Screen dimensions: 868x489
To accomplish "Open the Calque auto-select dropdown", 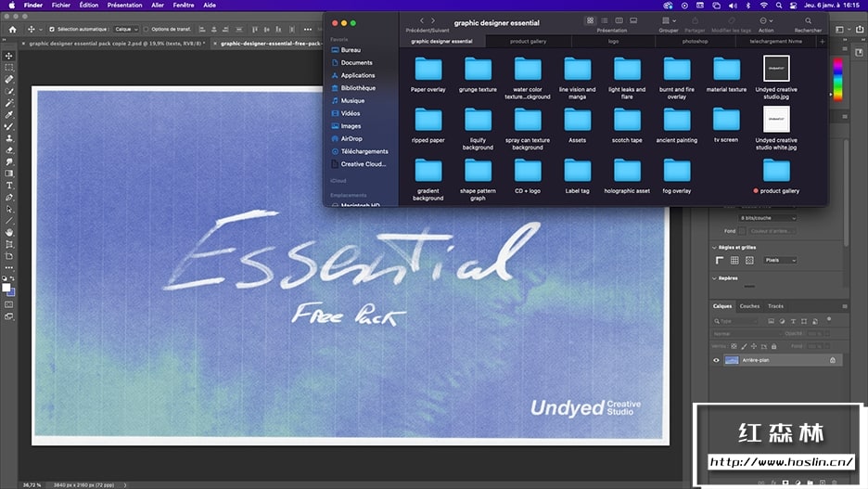I will [x=127, y=30].
